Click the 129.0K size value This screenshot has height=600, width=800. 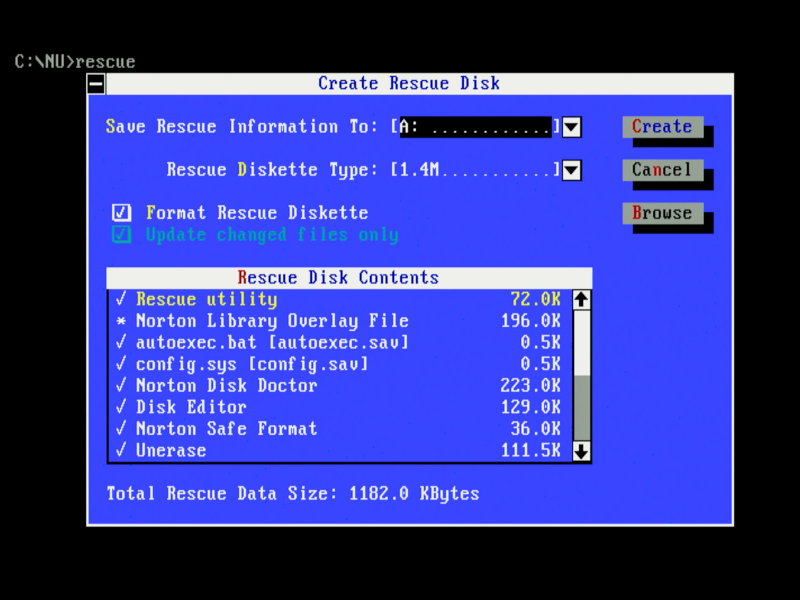(531, 407)
